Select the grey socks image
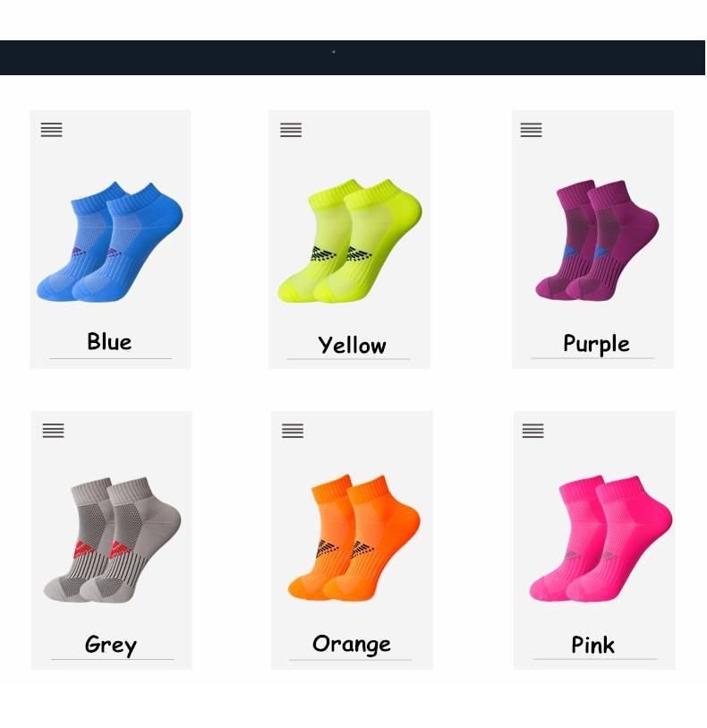 pos(112,541)
